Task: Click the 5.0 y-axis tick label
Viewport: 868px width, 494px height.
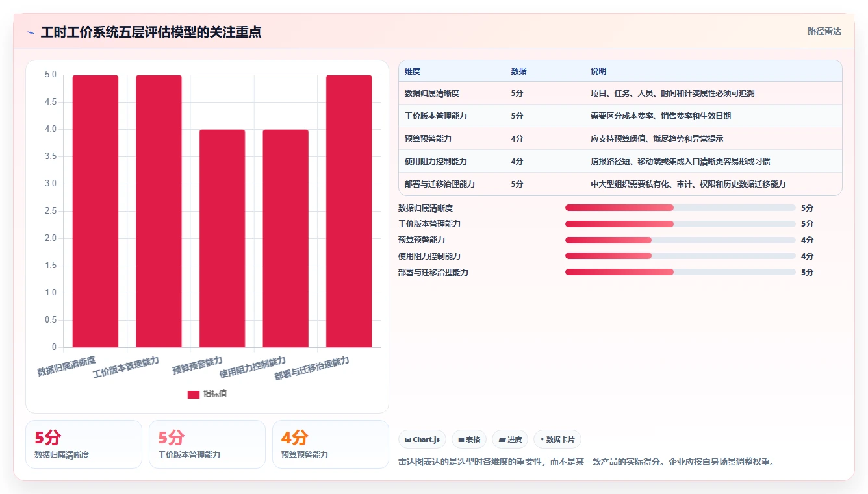Action: click(x=51, y=75)
